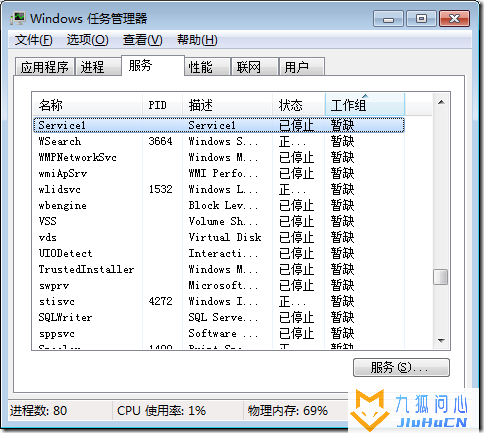Close the Task Manager window
The image size is (484, 433).
(455, 19)
